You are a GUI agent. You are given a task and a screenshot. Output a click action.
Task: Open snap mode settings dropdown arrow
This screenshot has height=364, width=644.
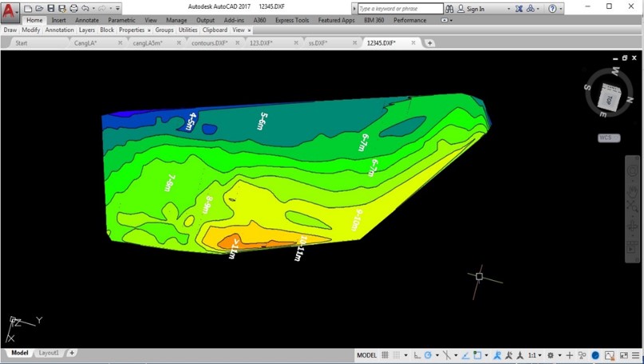(405, 355)
